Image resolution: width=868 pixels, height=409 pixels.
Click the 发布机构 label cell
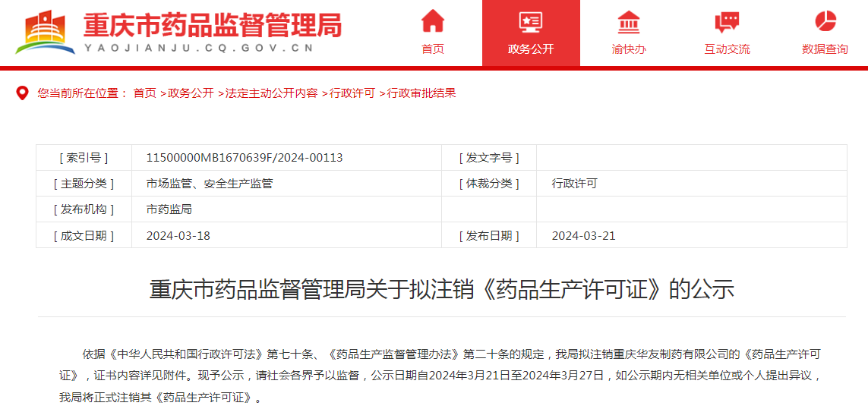pyautogui.click(x=84, y=209)
